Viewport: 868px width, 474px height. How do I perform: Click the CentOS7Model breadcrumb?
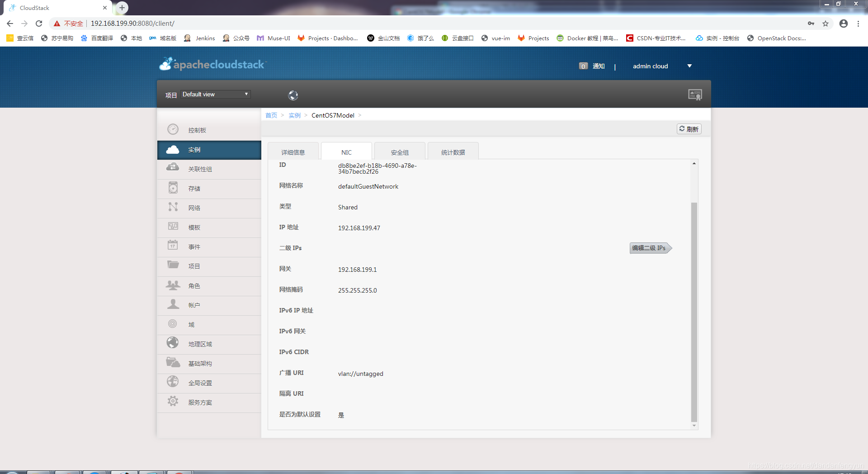click(333, 115)
